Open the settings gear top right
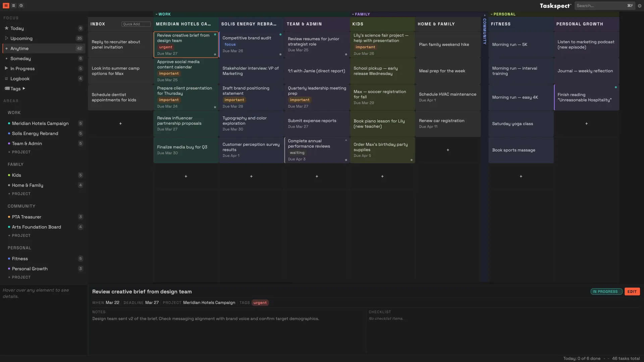Image resolution: width=644 pixels, height=362 pixels. 640,6
